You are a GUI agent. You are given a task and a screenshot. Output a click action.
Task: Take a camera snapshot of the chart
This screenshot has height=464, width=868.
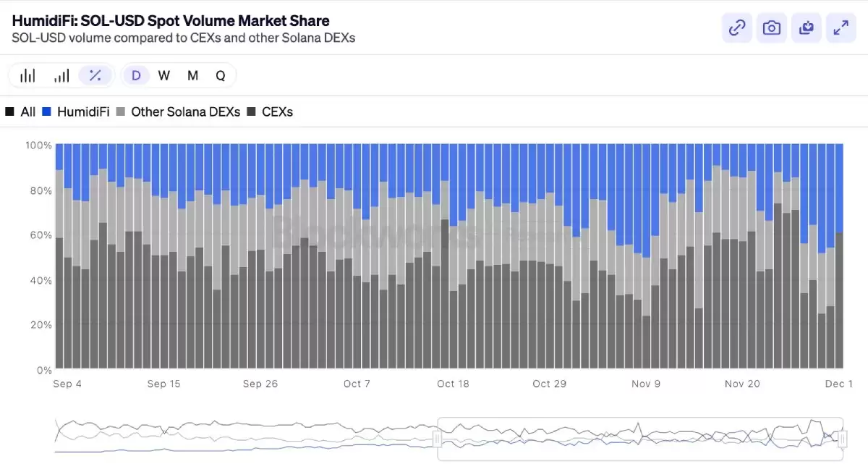coord(771,28)
